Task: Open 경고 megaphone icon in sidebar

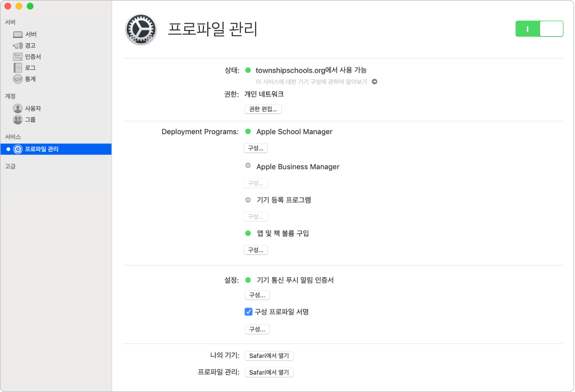Action: tap(18, 45)
